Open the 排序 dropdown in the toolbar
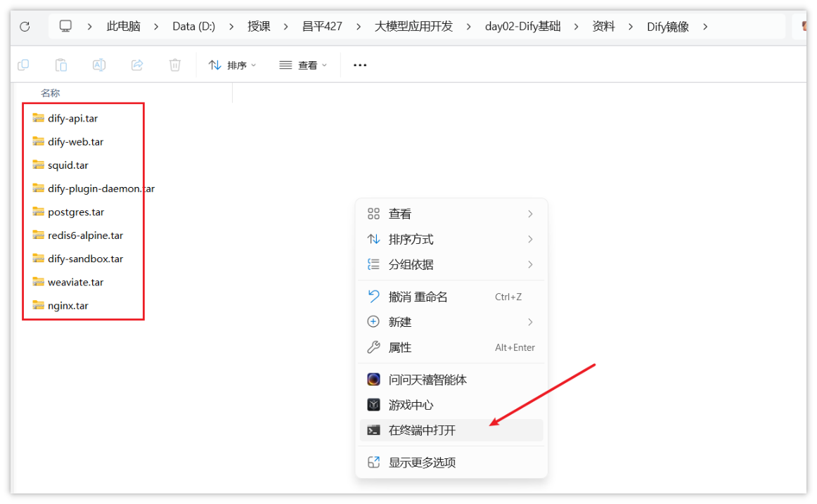817x504 pixels. pyautogui.click(x=233, y=65)
